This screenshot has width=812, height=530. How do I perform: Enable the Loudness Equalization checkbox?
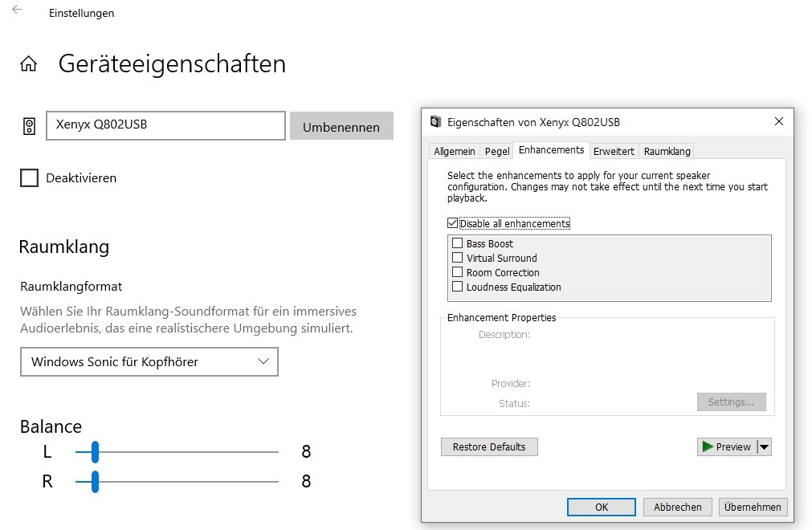pos(457,286)
